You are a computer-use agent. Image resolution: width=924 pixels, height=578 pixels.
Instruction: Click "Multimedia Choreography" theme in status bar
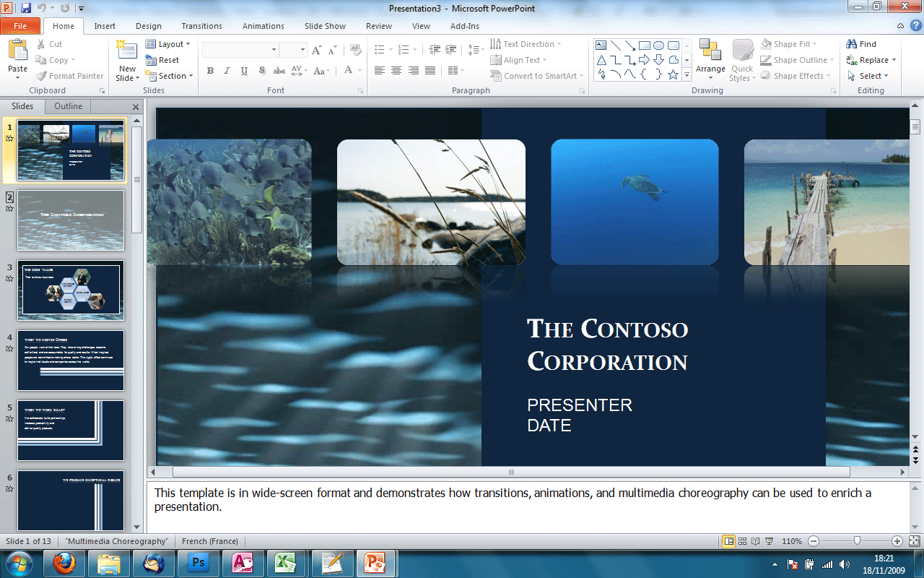tap(116, 541)
